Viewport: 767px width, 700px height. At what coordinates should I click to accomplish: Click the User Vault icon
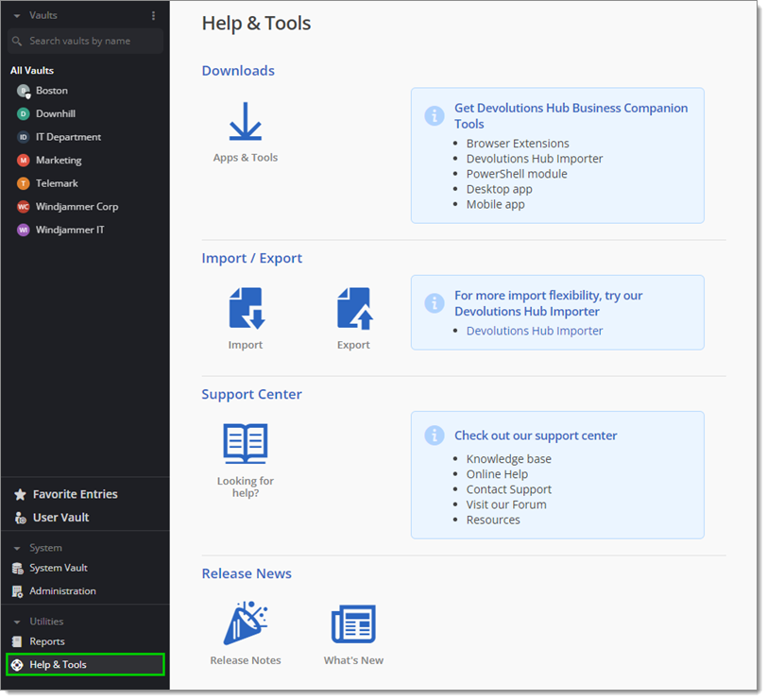[x=20, y=517]
